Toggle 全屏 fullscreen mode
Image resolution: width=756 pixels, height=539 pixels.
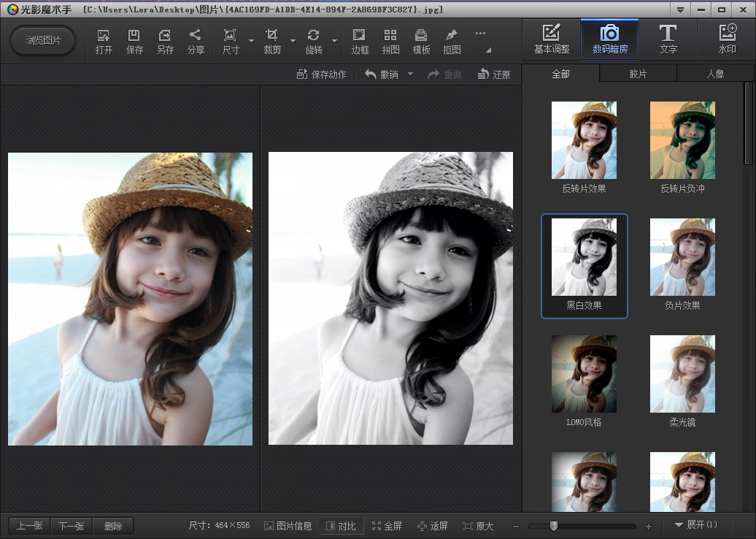[387, 526]
